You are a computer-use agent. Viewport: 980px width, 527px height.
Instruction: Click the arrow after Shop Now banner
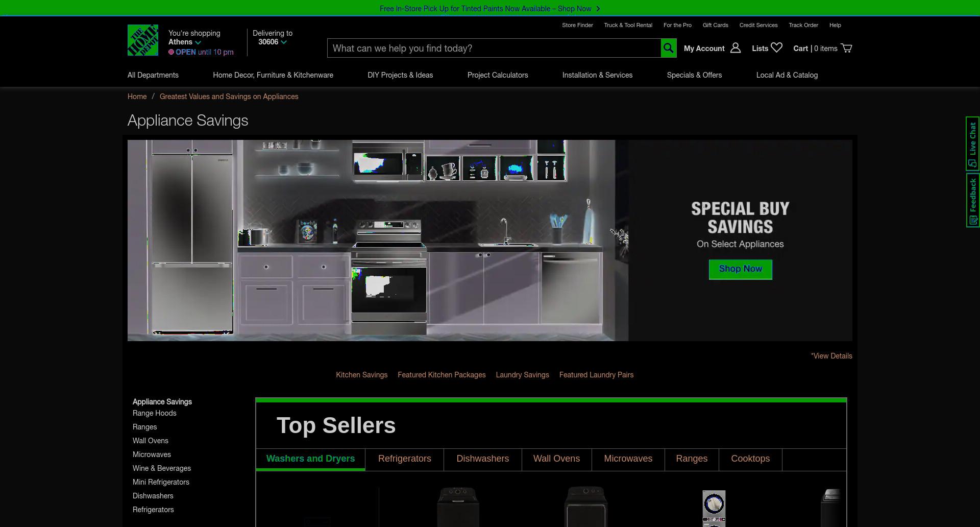[x=598, y=9]
